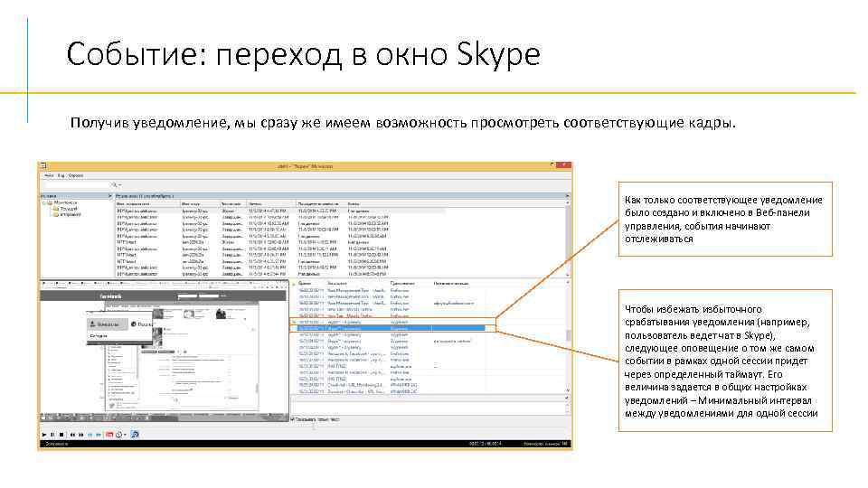Close the monitoring viewer window

click(x=563, y=165)
